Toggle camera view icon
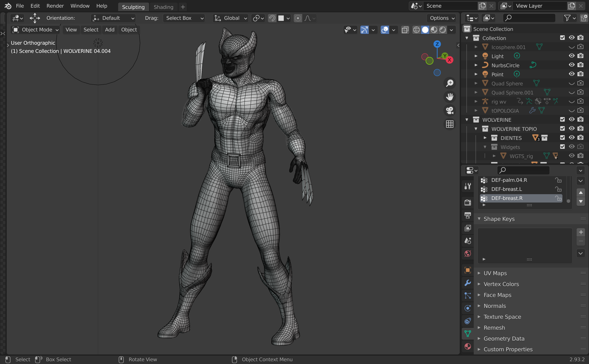Screen dimensions: 589x364 coord(450,110)
